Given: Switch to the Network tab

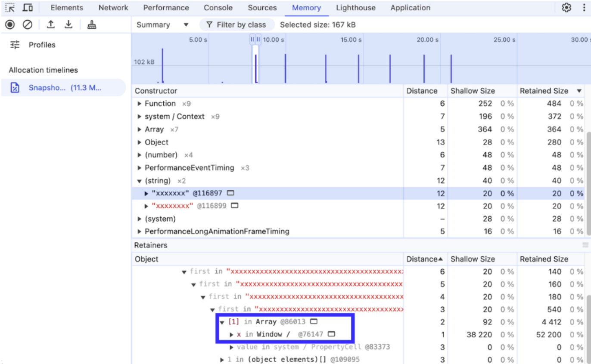Looking at the screenshot, I should [113, 8].
